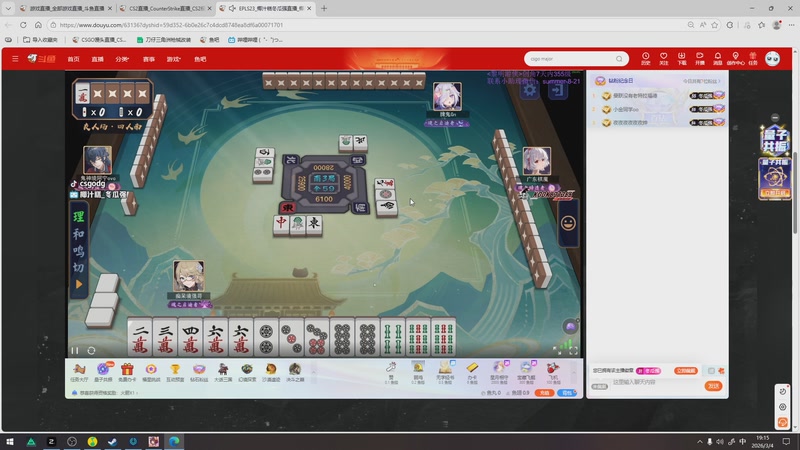The width and height of the screenshot is (800, 450).
Task: Send the 宝藏飞艇 airship gift
Action: (526, 372)
